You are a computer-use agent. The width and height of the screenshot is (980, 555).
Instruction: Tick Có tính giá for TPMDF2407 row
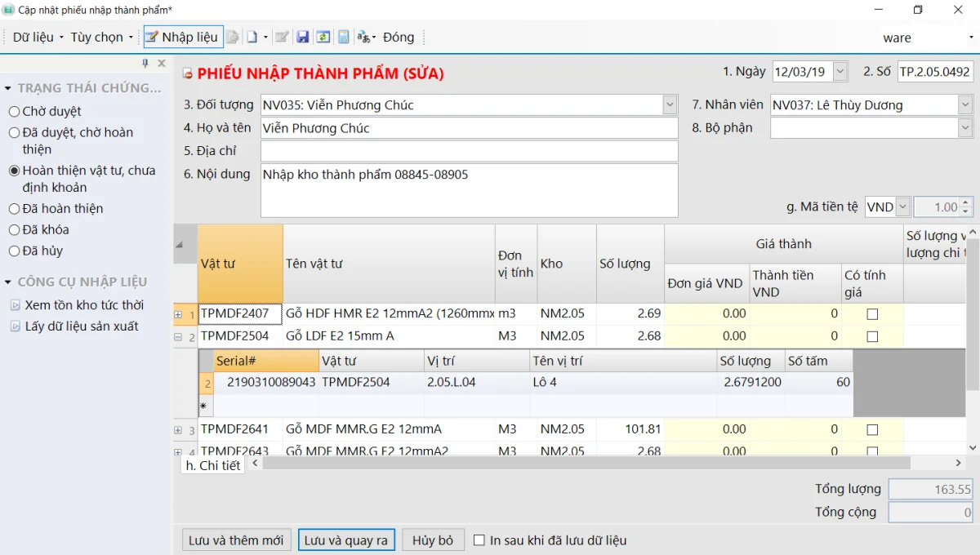(872, 314)
